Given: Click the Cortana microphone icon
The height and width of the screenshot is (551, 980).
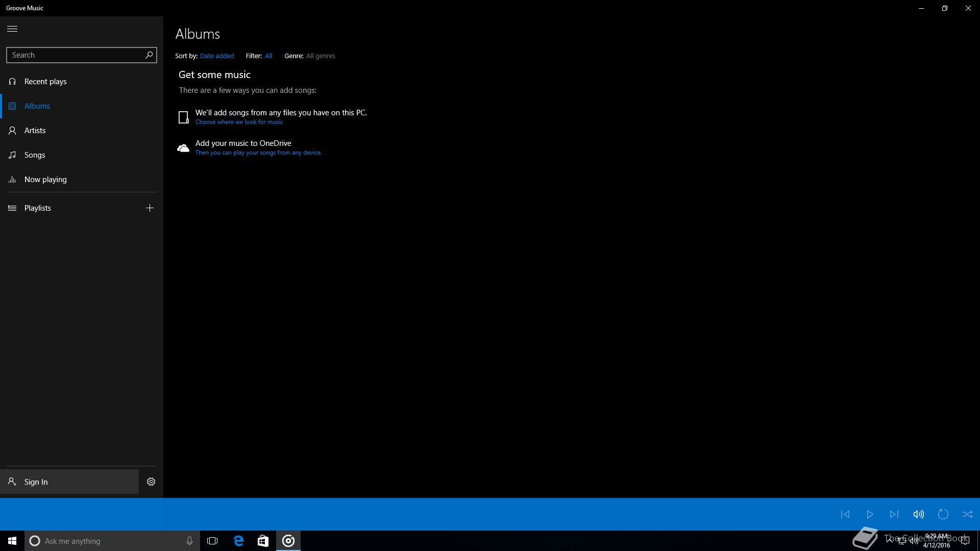Looking at the screenshot, I should (x=189, y=541).
